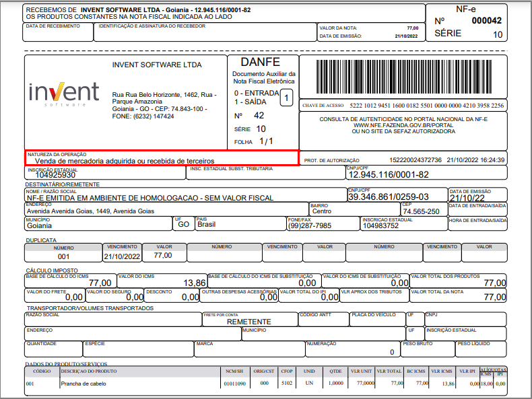
Task: Select the authorization protocol 152220024372736
Action: point(415,160)
